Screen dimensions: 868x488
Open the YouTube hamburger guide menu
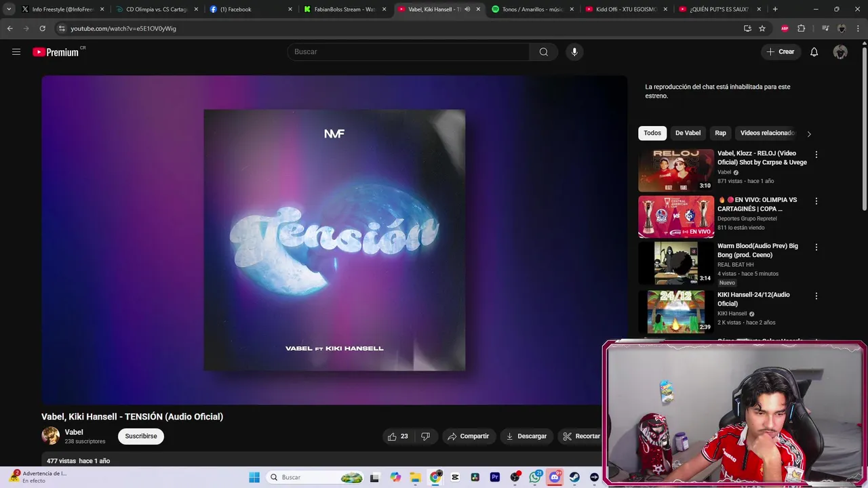[16, 52]
